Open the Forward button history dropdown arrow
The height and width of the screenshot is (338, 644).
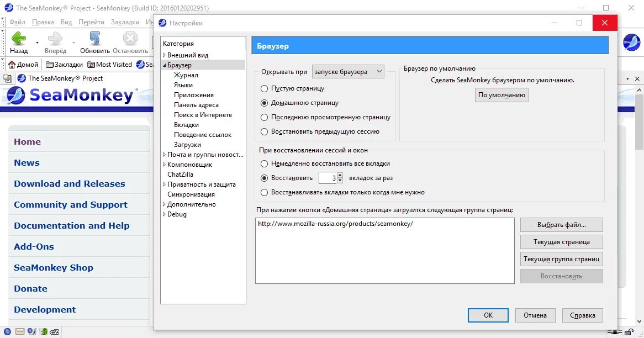(73, 43)
